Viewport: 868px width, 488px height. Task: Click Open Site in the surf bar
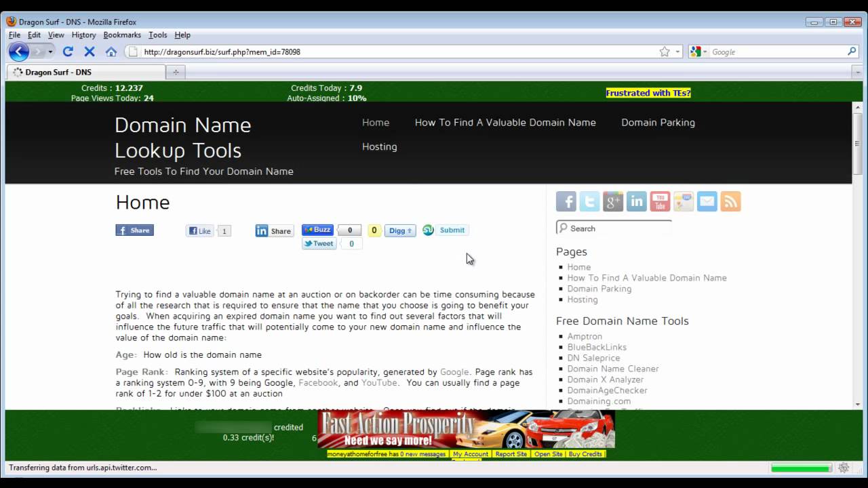549,454
